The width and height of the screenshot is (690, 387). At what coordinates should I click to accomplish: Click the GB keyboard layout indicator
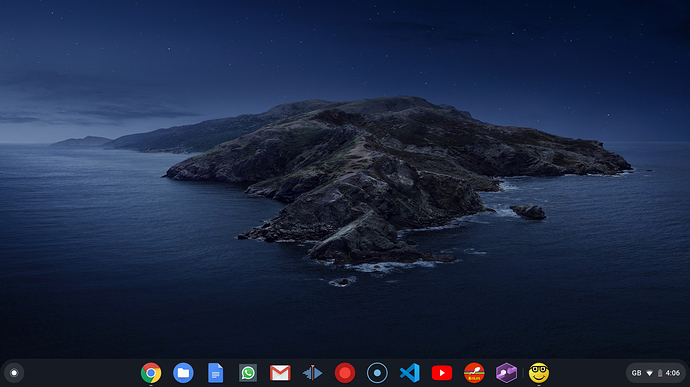pos(636,373)
